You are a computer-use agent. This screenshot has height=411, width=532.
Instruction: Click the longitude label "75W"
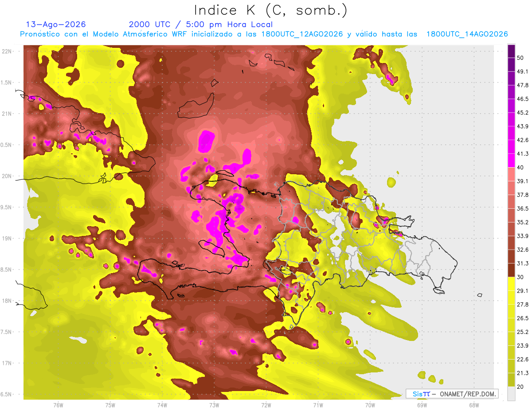click(110, 405)
